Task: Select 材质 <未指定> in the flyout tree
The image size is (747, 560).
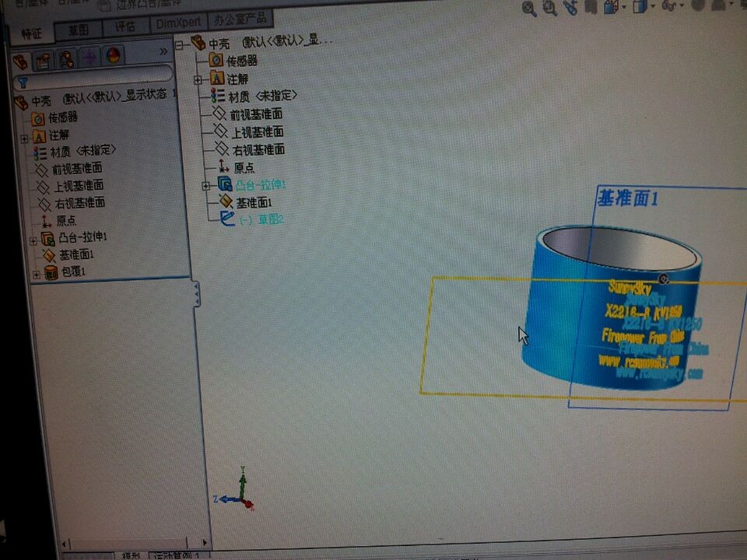Action: click(x=263, y=96)
